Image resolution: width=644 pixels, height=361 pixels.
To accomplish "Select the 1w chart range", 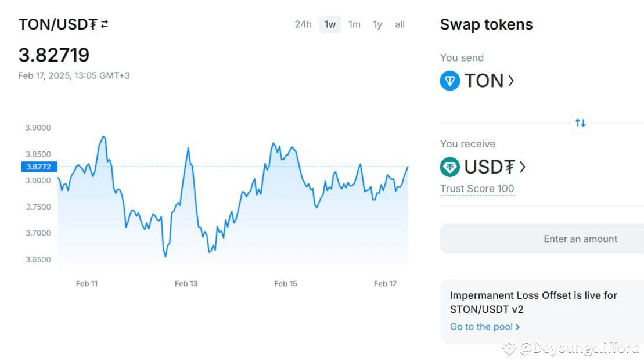I will pos(330,24).
